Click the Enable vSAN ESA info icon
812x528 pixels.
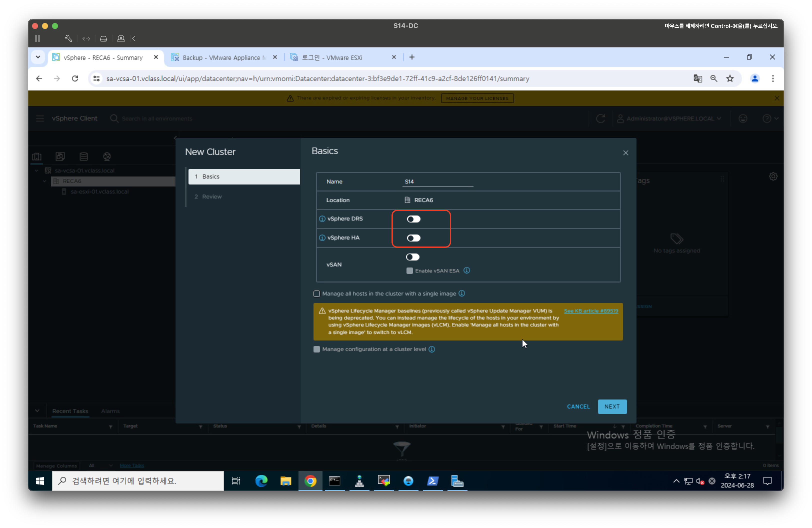pyautogui.click(x=467, y=270)
